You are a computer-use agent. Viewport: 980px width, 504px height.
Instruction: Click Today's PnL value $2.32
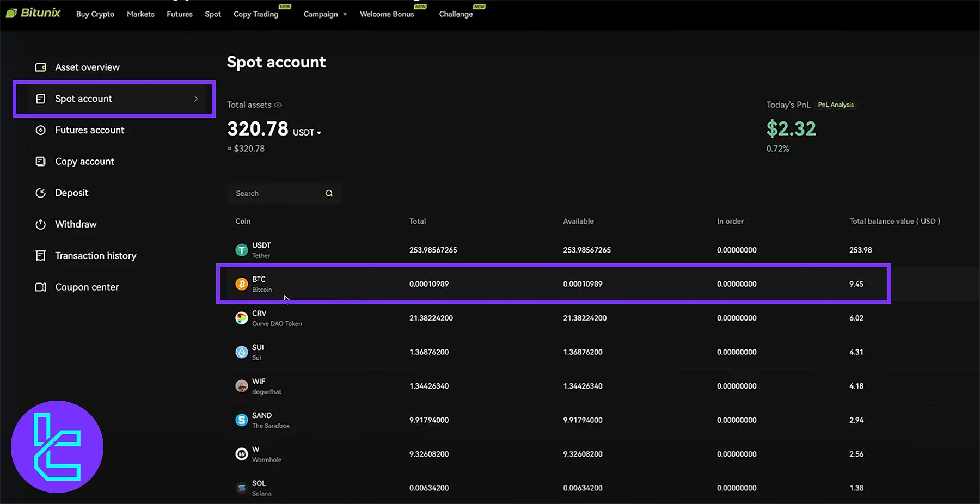coord(791,129)
